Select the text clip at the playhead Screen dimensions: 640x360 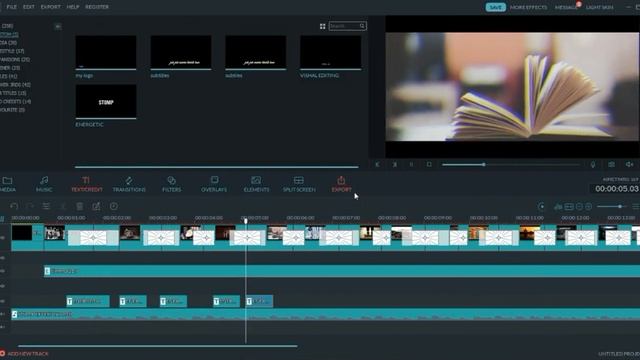259,301
